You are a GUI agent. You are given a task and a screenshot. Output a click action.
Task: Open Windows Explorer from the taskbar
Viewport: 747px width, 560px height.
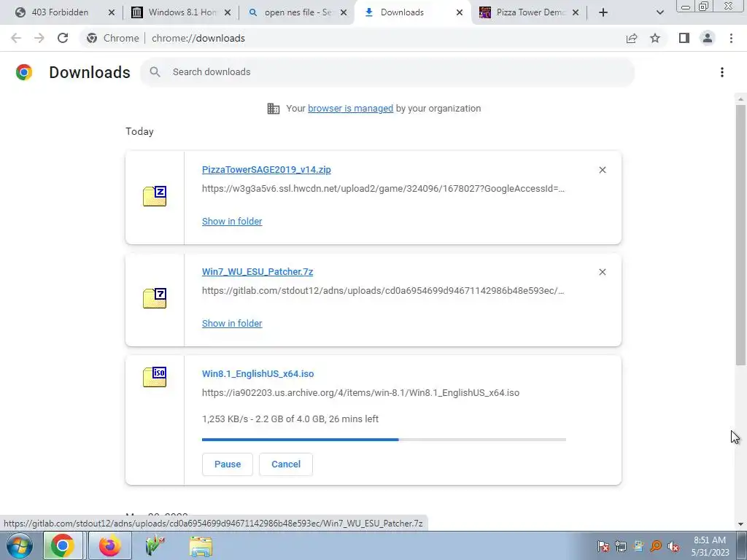[201, 545]
